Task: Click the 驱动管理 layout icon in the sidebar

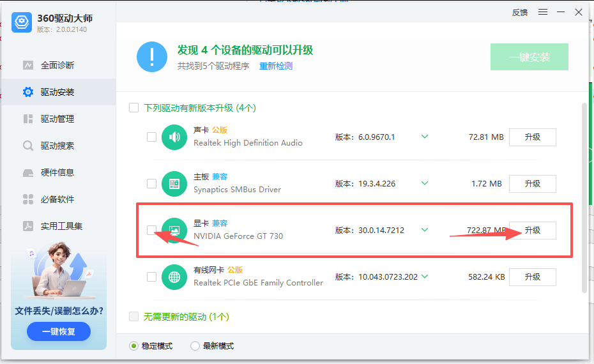Action: point(28,119)
